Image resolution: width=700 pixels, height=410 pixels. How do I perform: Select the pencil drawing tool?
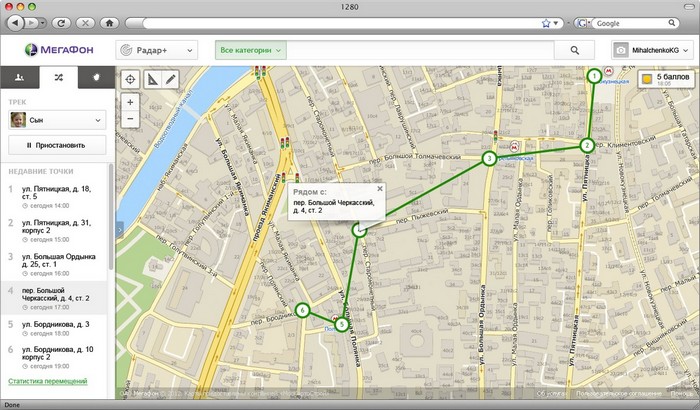(171, 79)
